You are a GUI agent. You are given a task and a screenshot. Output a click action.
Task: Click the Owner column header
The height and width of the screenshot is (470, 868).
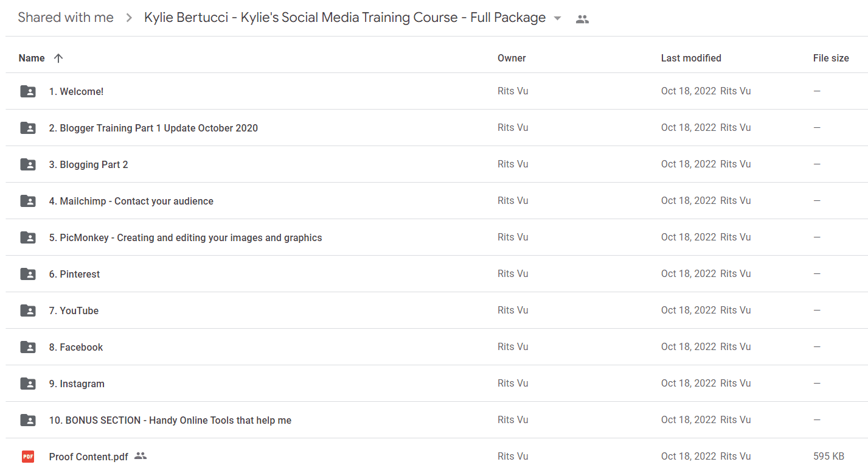pos(512,58)
